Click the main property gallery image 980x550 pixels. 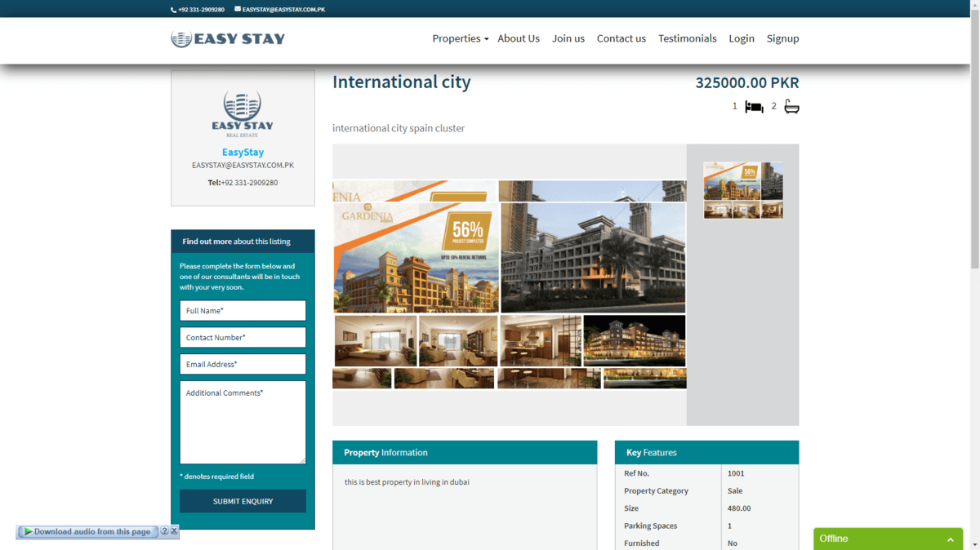click(x=510, y=285)
